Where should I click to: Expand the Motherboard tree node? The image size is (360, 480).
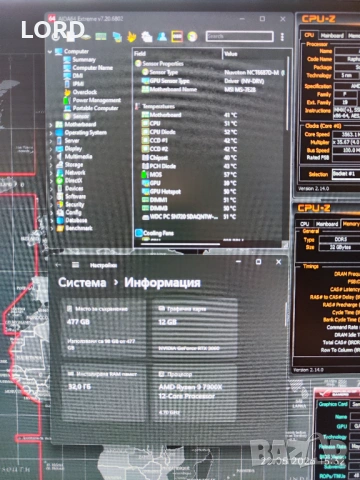(51, 125)
